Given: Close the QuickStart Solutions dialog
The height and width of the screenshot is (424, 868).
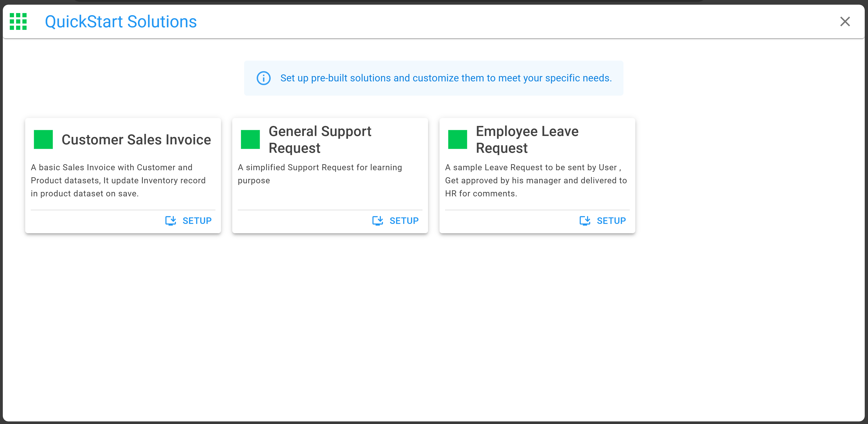Looking at the screenshot, I should [x=845, y=21].
